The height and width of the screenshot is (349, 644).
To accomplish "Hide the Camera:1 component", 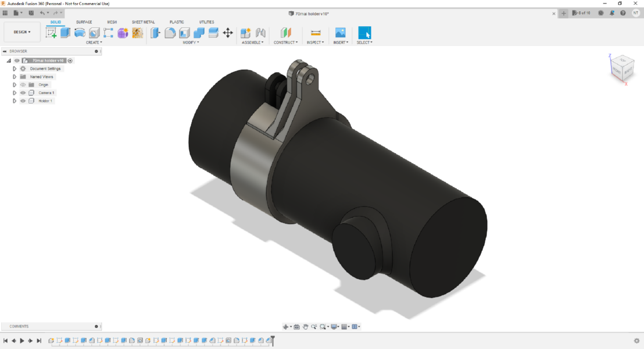I will [x=23, y=93].
